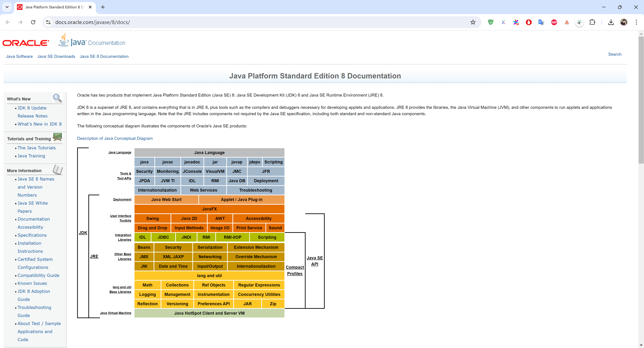Bookmark this page with the star icon
The height and width of the screenshot is (348, 644).
473,22
